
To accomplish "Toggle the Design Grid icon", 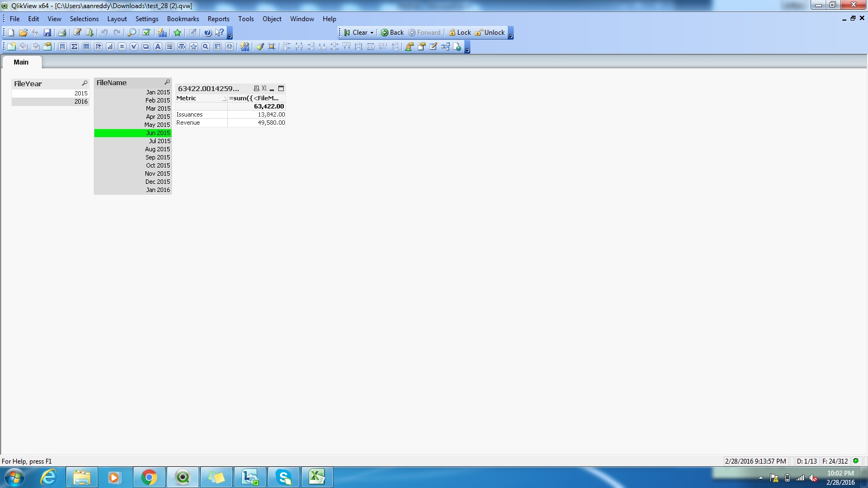I will pos(272,47).
